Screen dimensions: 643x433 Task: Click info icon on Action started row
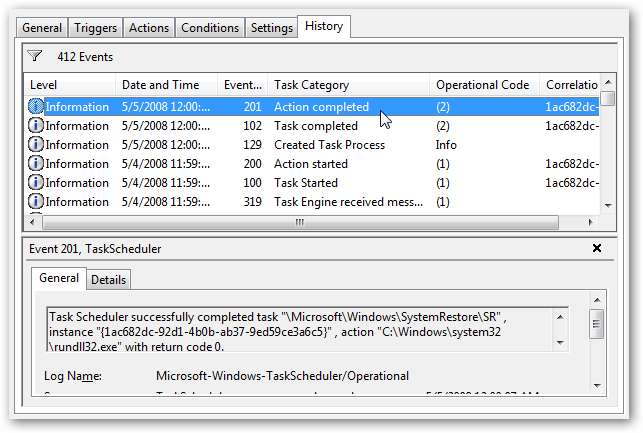[36, 164]
